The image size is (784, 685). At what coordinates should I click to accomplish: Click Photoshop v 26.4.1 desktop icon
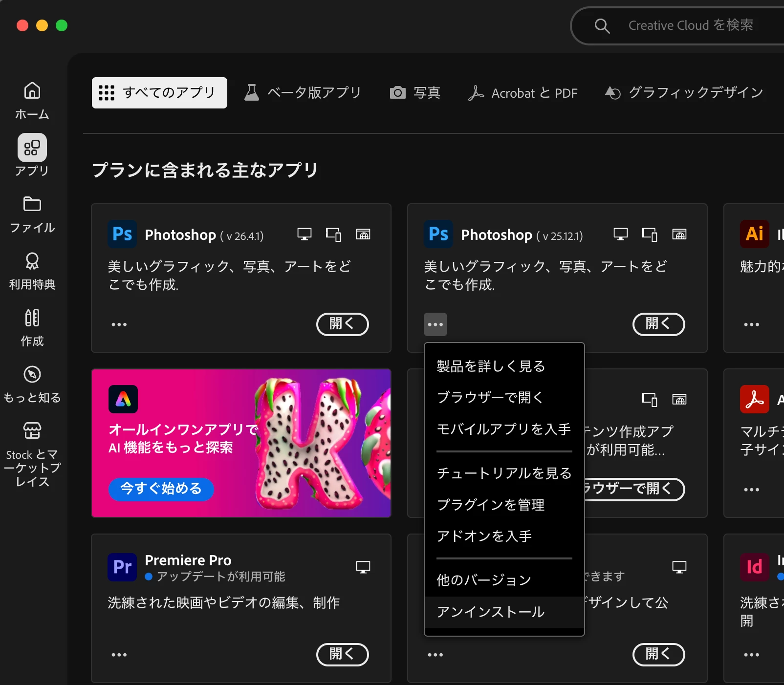pyautogui.click(x=305, y=235)
